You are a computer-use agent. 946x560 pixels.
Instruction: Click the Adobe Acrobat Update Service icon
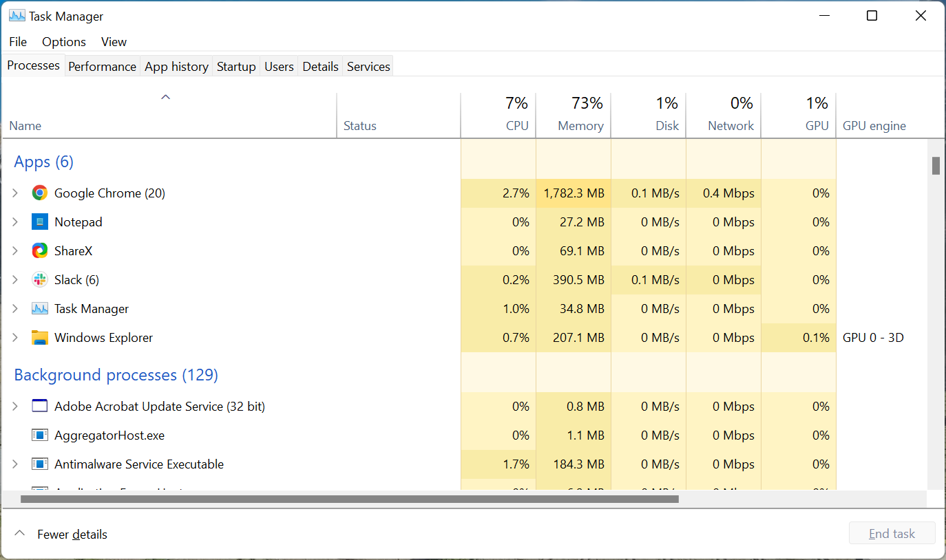[40, 407]
